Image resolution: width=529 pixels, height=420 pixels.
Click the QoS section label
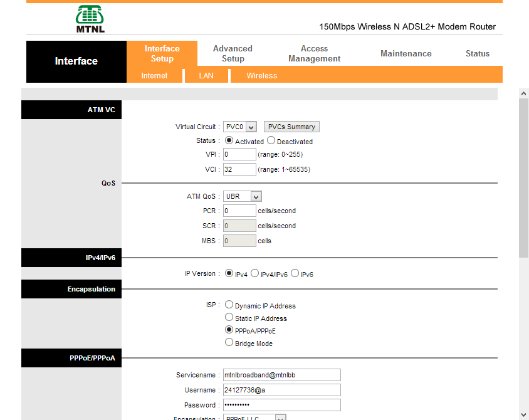(x=108, y=183)
